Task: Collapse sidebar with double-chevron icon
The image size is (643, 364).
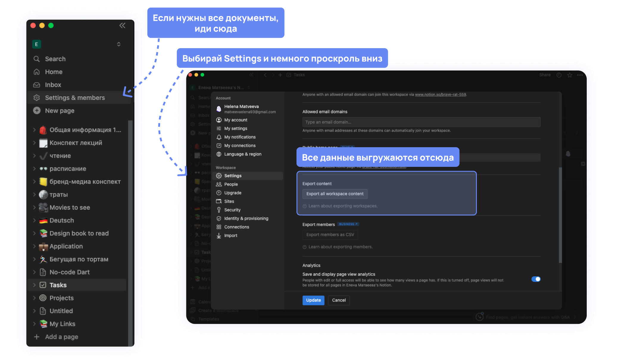Action: click(x=122, y=26)
